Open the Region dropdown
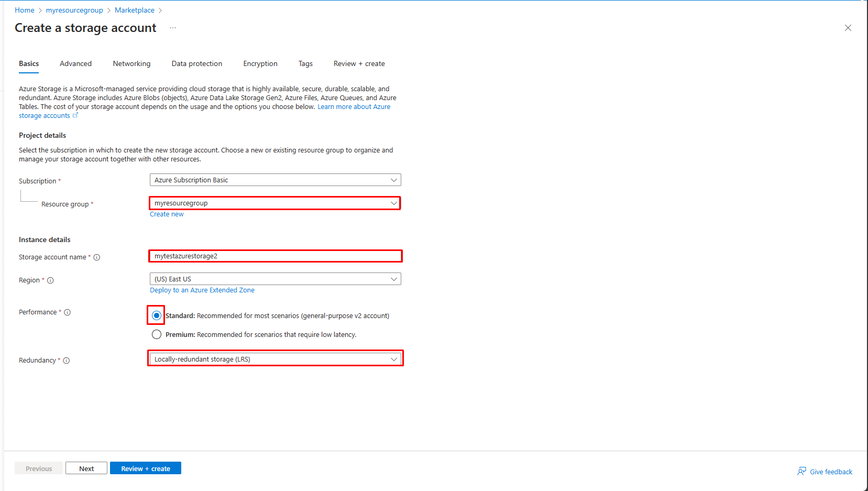Screen dimensions: 868x491 275,279
